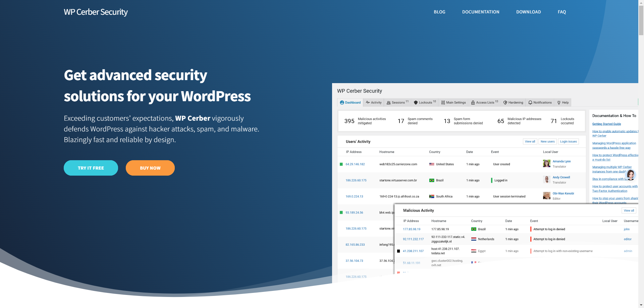This screenshot has width=644, height=308.
Task: Click the Help lightbulb icon
Action: click(x=559, y=103)
